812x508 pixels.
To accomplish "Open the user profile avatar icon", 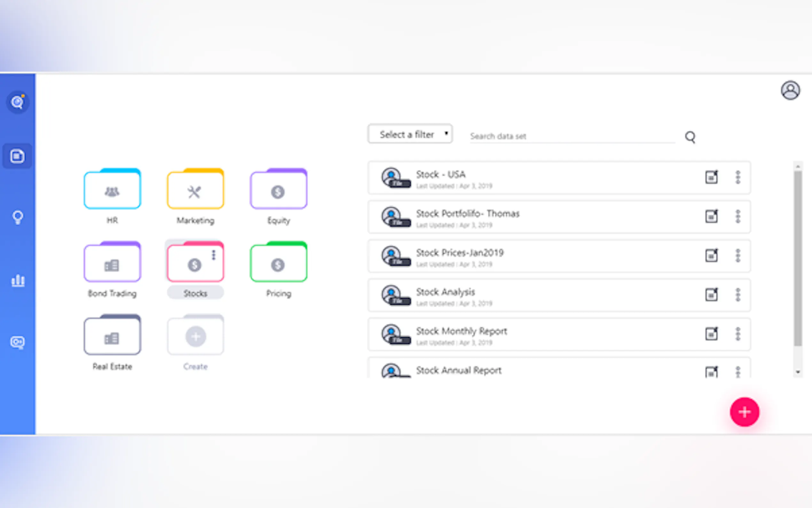I will (790, 90).
